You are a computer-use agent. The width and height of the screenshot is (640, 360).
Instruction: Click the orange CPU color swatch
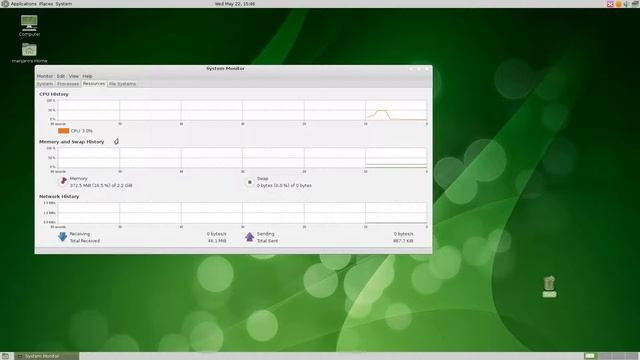click(x=63, y=131)
